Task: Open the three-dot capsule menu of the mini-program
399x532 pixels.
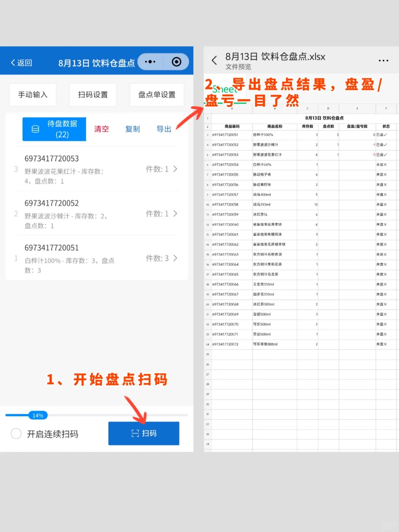Action: (x=150, y=62)
